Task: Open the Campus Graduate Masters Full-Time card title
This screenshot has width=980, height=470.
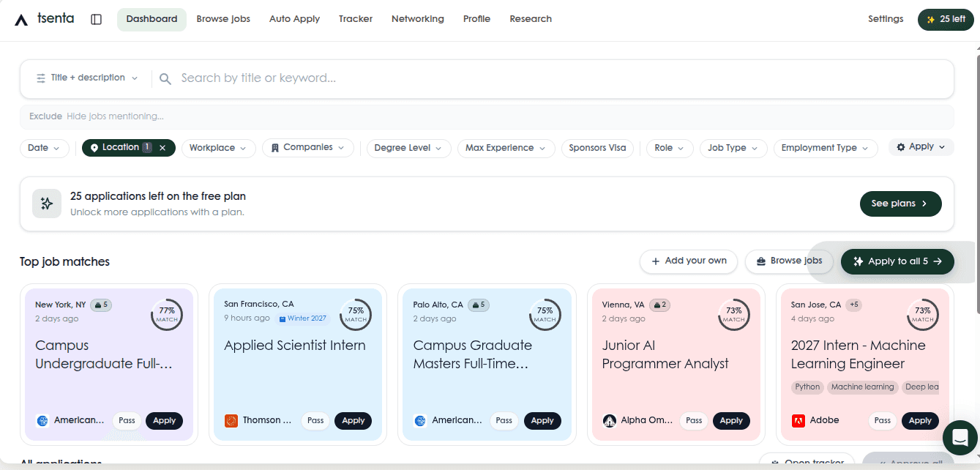Action: click(x=473, y=354)
